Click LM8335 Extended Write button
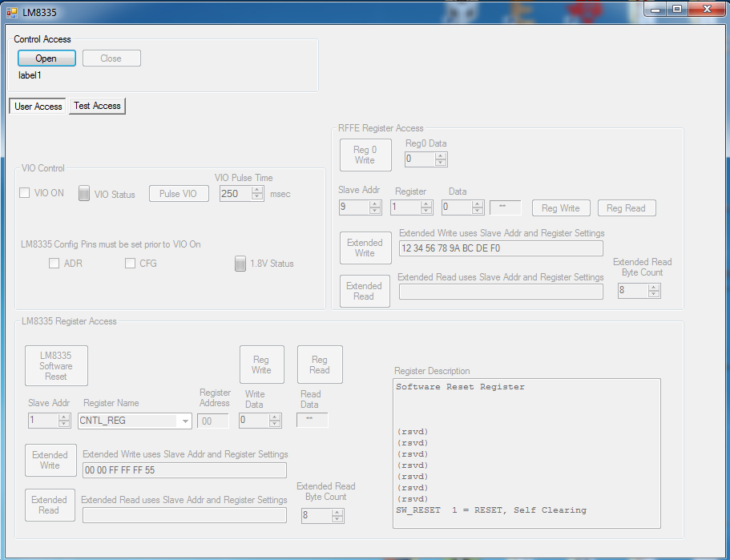This screenshot has width=730, height=560. pos(50,460)
